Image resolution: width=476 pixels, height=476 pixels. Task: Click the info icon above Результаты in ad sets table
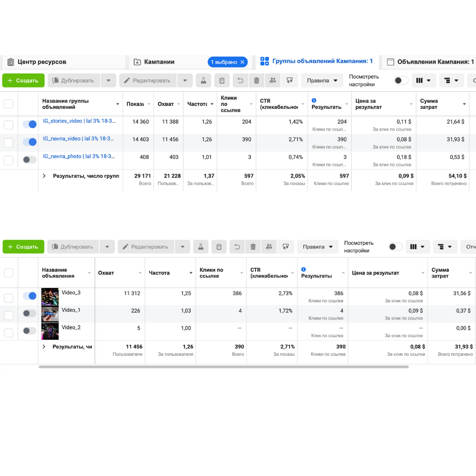(314, 100)
